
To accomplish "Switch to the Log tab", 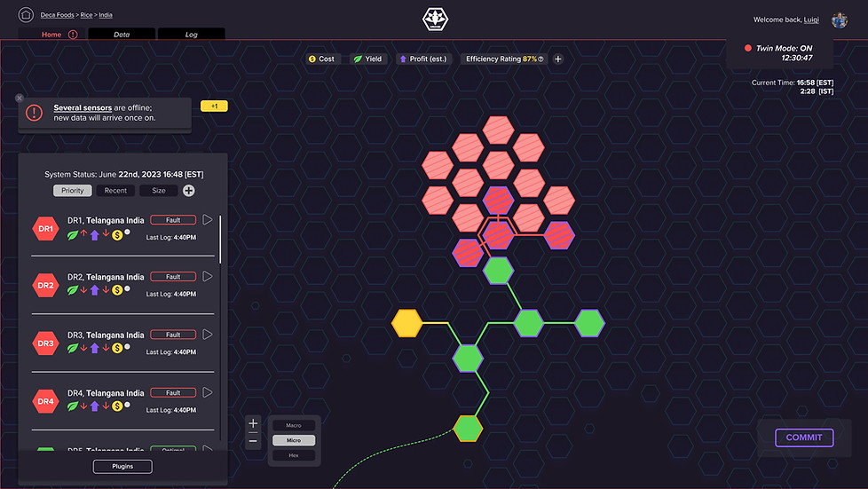I will (x=192, y=35).
